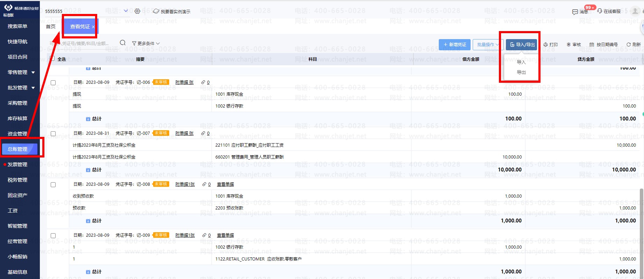This screenshot has width=644, height=279.
Task: Check the box for voucher 记-007
Action: [x=53, y=134]
